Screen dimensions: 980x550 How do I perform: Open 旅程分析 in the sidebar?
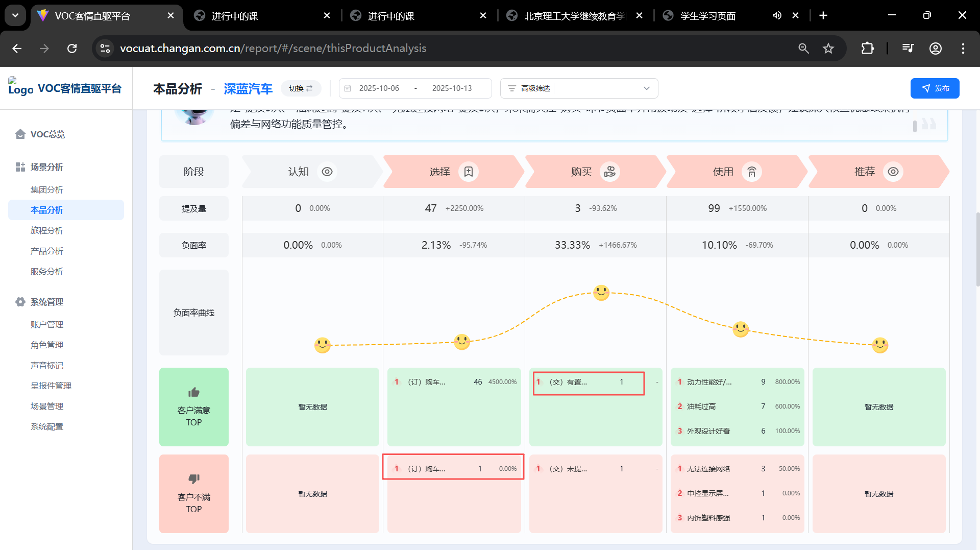47,230
